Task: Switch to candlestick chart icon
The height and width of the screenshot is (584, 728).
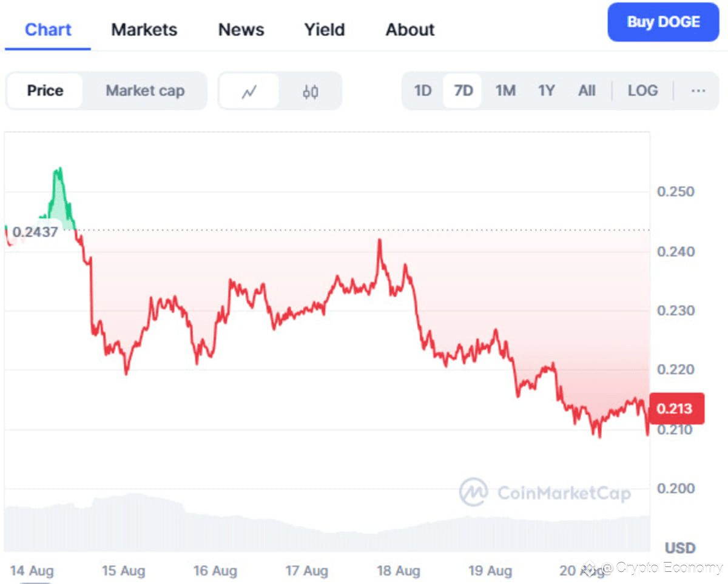Action: coord(311,92)
